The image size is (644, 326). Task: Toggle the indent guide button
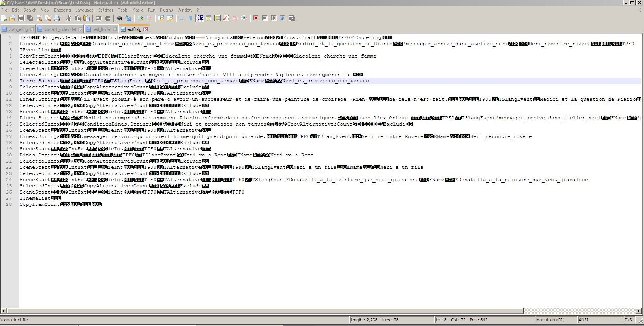point(200,18)
